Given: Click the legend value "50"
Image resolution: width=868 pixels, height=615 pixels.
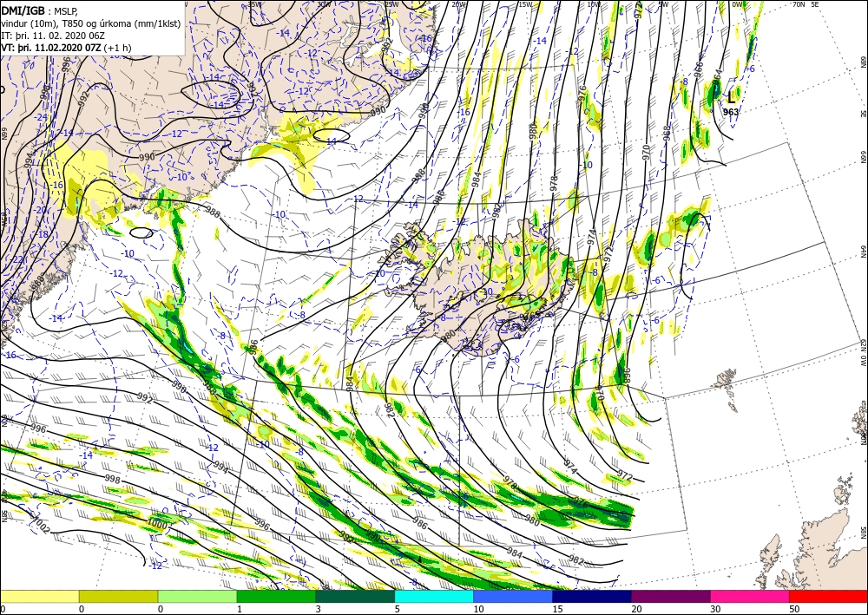Looking at the screenshot, I should pyautogui.click(x=794, y=609).
